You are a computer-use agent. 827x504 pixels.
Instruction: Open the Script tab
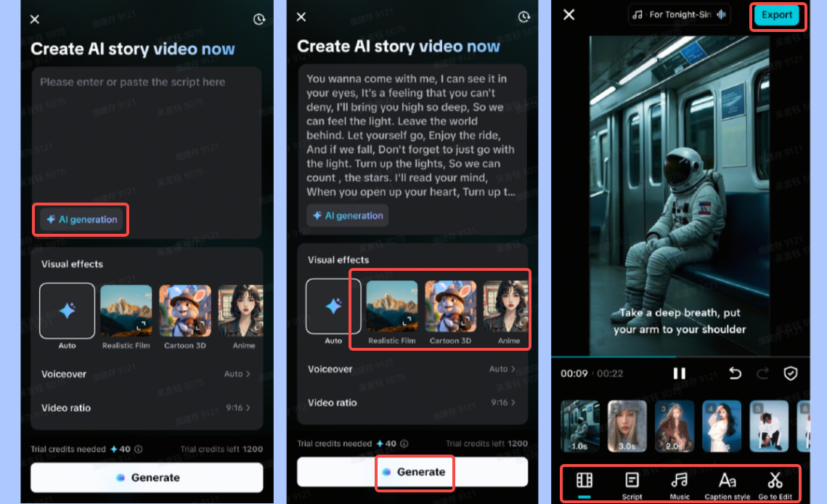tap(632, 486)
